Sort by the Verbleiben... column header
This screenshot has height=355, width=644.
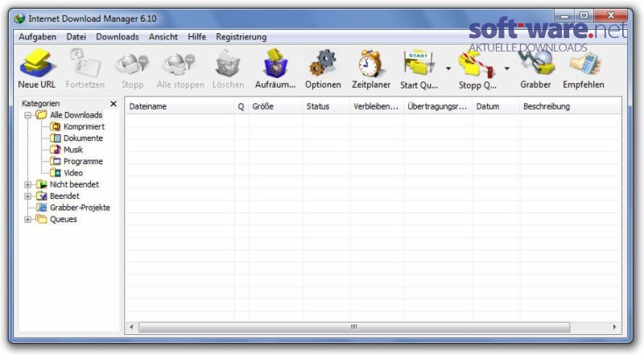coord(376,106)
